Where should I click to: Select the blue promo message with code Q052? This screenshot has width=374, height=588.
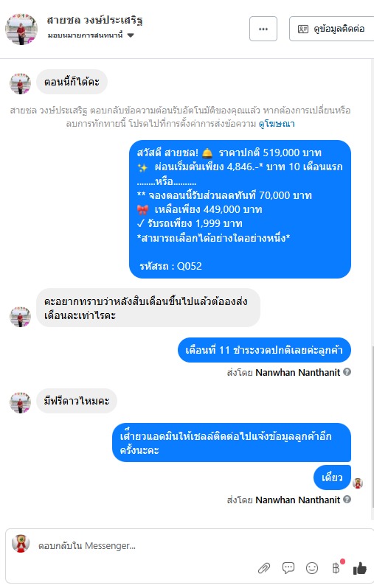[x=240, y=209]
